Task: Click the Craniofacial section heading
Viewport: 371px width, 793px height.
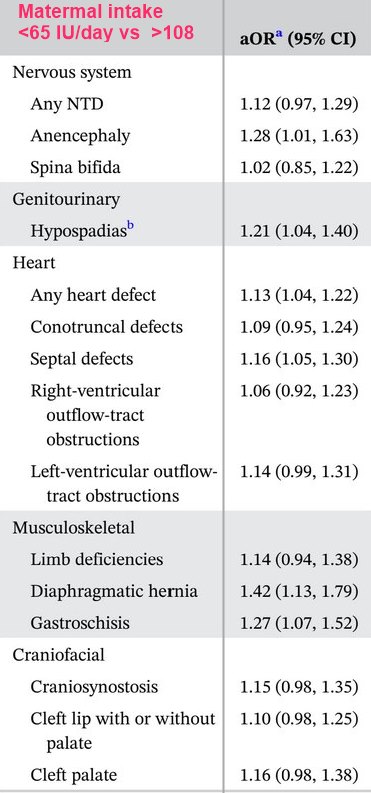Action: [58, 654]
